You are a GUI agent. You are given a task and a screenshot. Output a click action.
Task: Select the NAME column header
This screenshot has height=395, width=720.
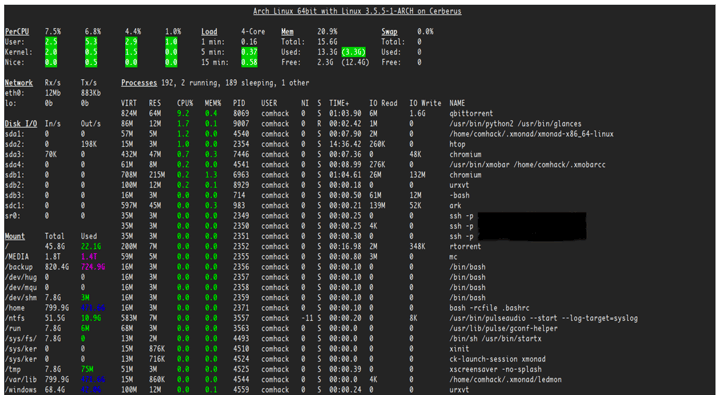457,103
